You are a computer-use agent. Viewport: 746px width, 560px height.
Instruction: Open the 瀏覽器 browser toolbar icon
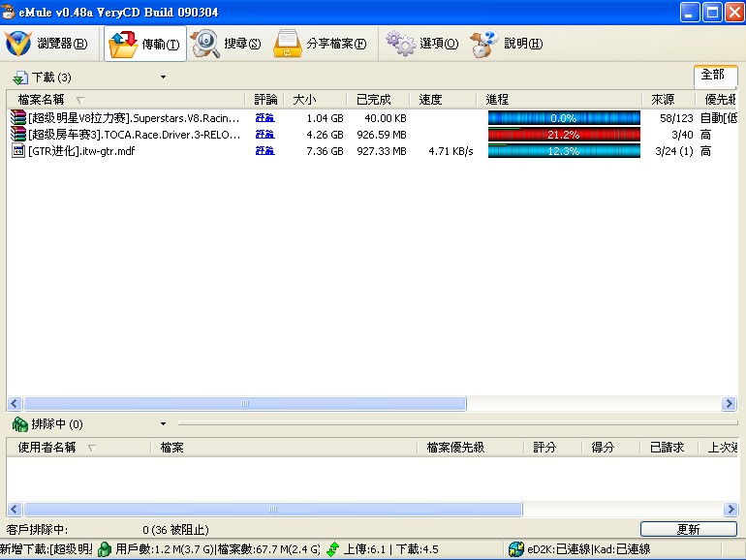click(x=18, y=44)
